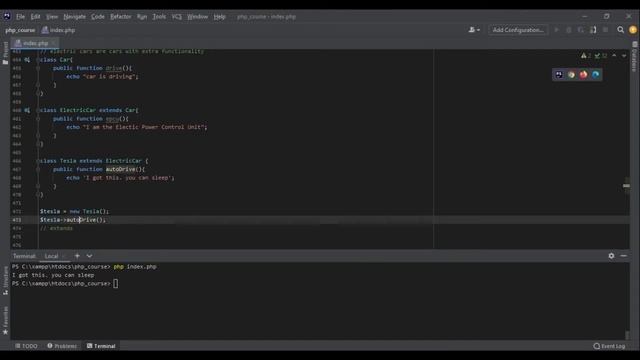Open the Navigate menu
Image resolution: width=640 pixels, height=360 pixels.
point(75,17)
